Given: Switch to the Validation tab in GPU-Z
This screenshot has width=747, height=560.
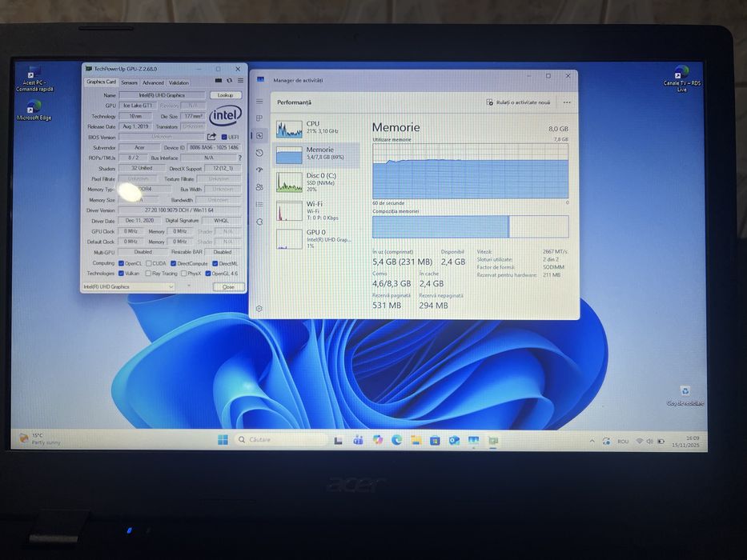Looking at the screenshot, I should (x=179, y=82).
